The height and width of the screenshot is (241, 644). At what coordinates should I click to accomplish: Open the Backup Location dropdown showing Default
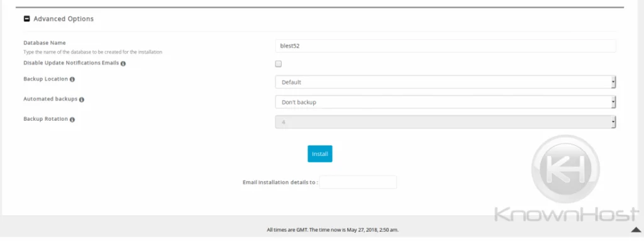[446, 82]
